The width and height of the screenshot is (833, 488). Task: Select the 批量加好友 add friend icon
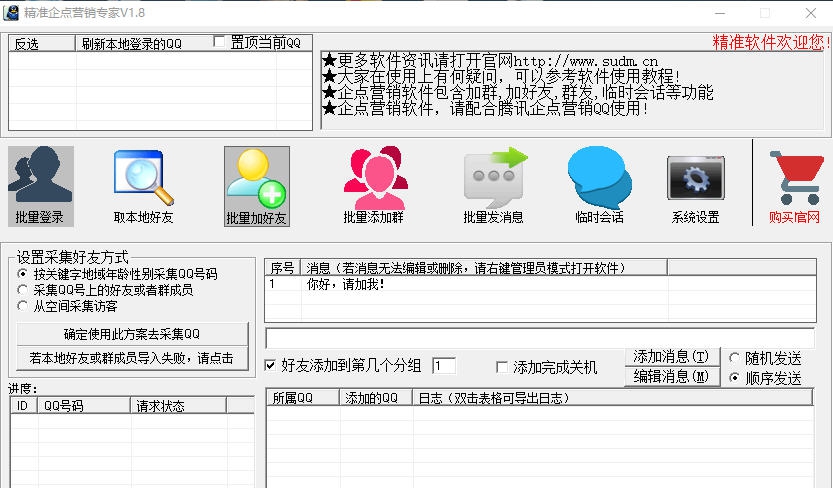[x=257, y=186]
